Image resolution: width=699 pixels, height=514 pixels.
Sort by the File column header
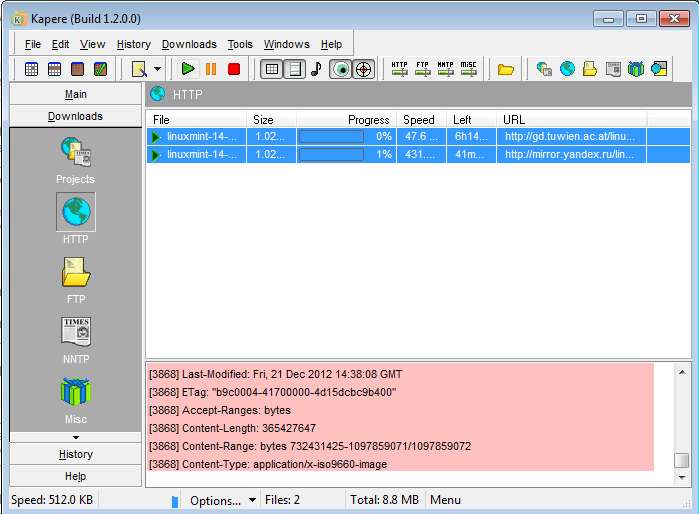(196, 119)
